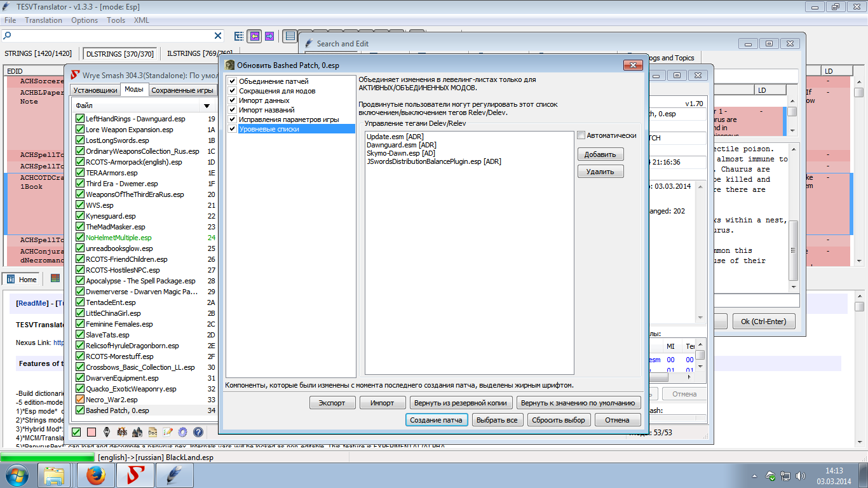The height and width of the screenshot is (488, 868).
Task: Click the lined list view toolbar icon
Action: (290, 36)
